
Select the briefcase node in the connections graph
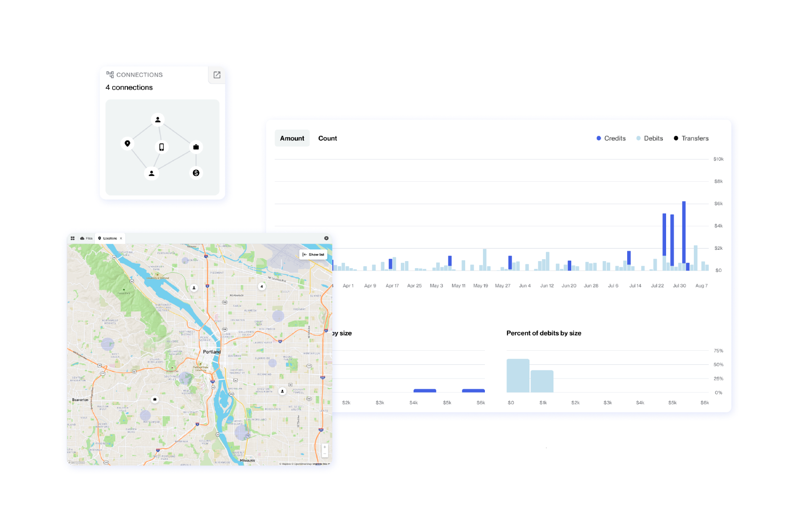pyautogui.click(x=196, y=147)
